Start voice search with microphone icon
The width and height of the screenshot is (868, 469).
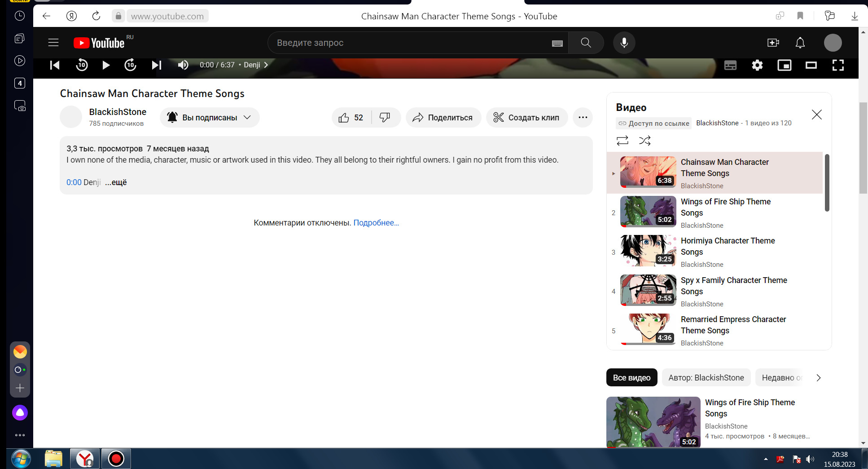pyautogui.click(x=624, y=43)
